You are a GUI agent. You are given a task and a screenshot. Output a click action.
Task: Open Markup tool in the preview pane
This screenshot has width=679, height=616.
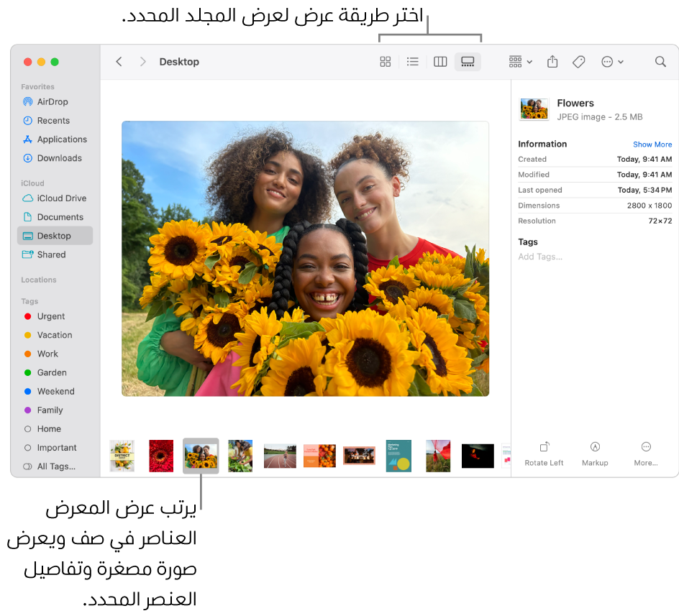pos(595,454)
